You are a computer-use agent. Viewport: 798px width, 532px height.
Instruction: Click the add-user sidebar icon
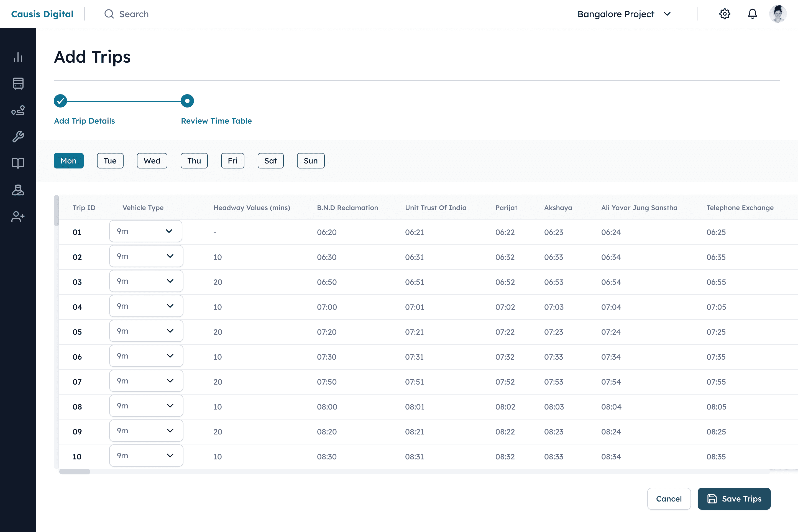18,216
